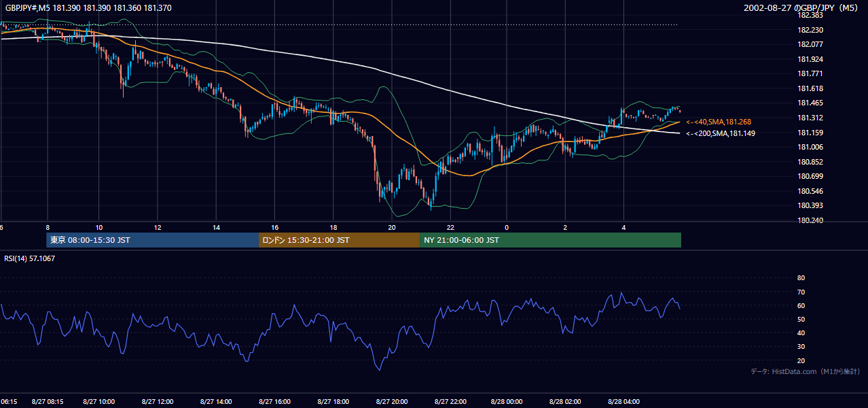Screen dimensions: 868x408
Task: Click the 200 SMA 181.149 label
Action: point(721,133)
